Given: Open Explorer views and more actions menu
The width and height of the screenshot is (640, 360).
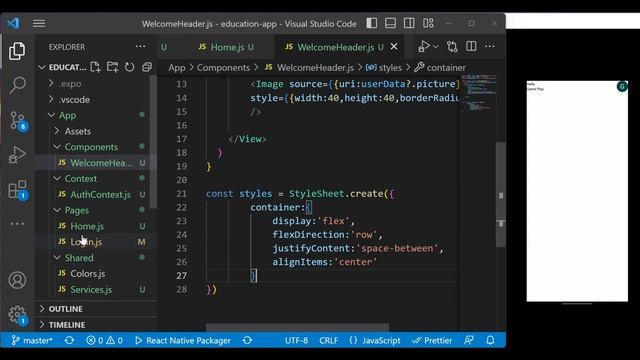Looking at the screenshot, I should (x=140, y=47).
